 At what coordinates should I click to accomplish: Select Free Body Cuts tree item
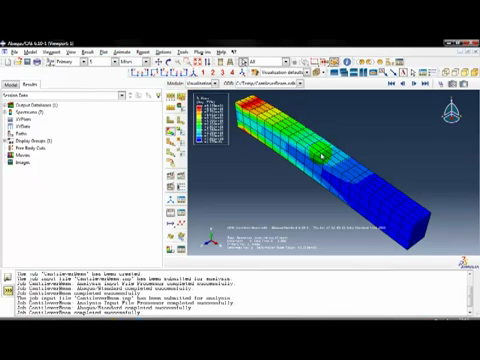[30, 148]
